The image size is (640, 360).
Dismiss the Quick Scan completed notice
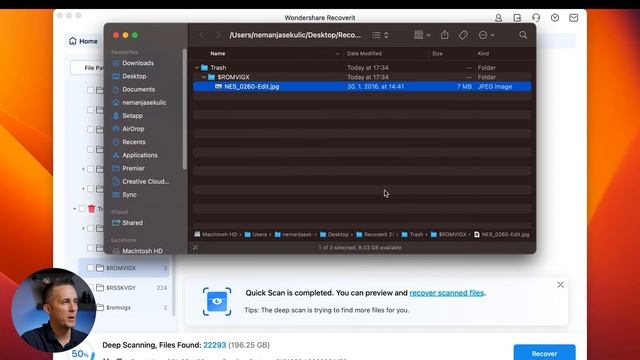pos(560,285)
